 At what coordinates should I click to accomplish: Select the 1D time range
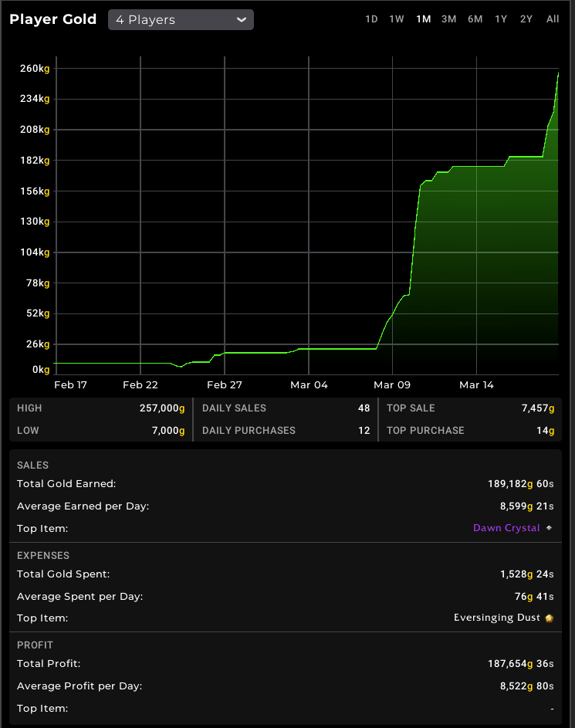tap(371, 19)
